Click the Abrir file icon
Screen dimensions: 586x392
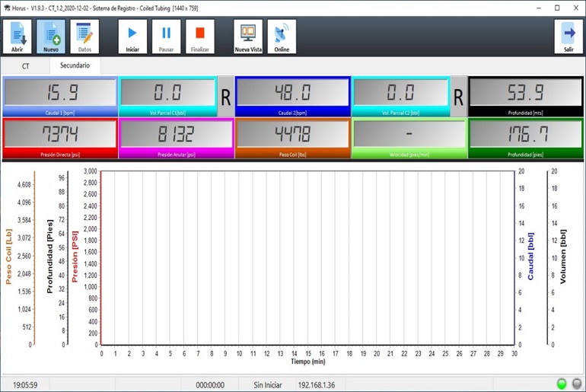coord(18,36)
